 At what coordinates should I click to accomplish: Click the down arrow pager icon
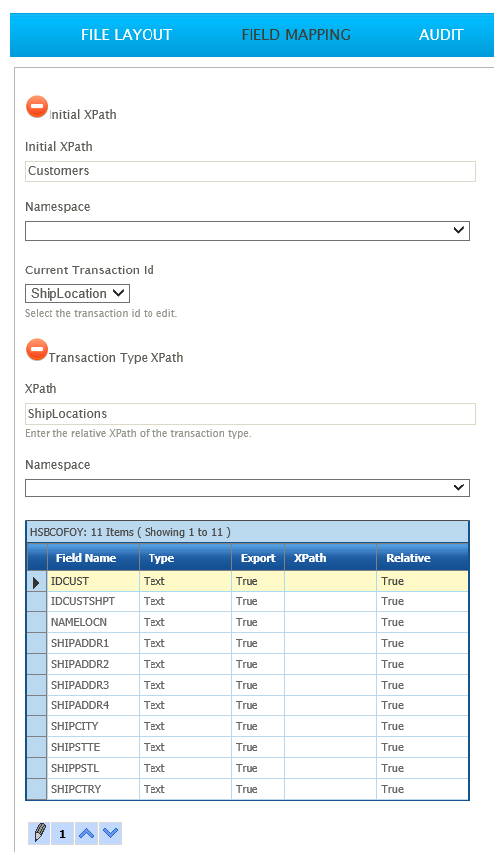(111, 833)
